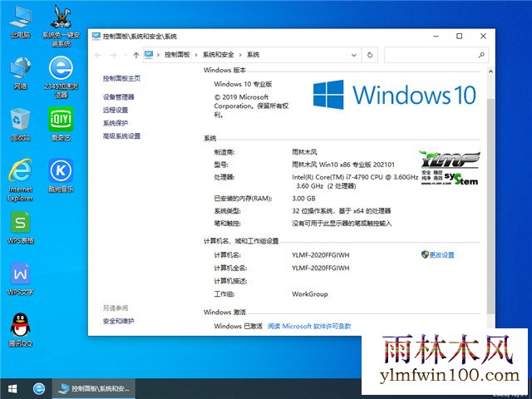Screen dimensions: 532x399
Task: Click the Windows 10 logo
Action: click(394, 95)
